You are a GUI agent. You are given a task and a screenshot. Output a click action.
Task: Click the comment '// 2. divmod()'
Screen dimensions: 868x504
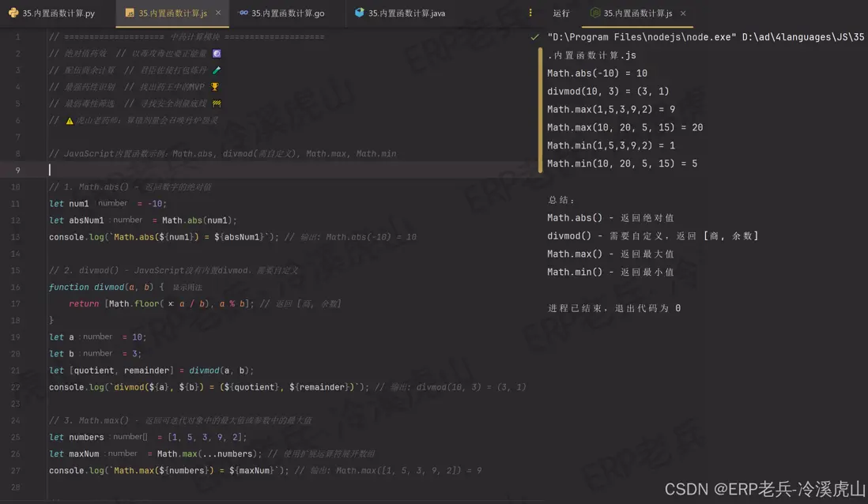point(173,270)
